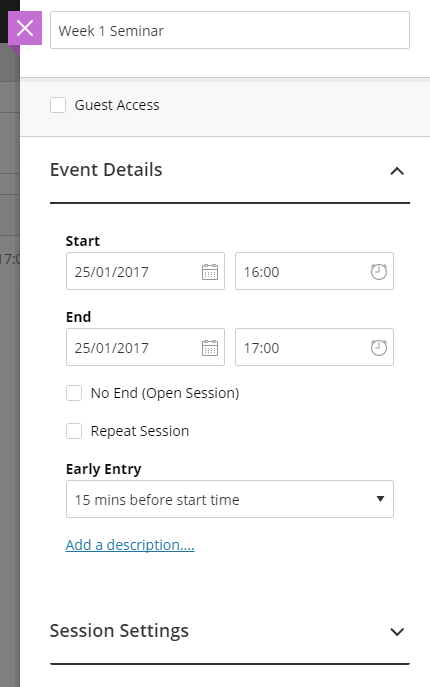The height and width of the screenshot is (687, 430).
Task: Click the End time field 17:00
Action: (x=314, y=347)
